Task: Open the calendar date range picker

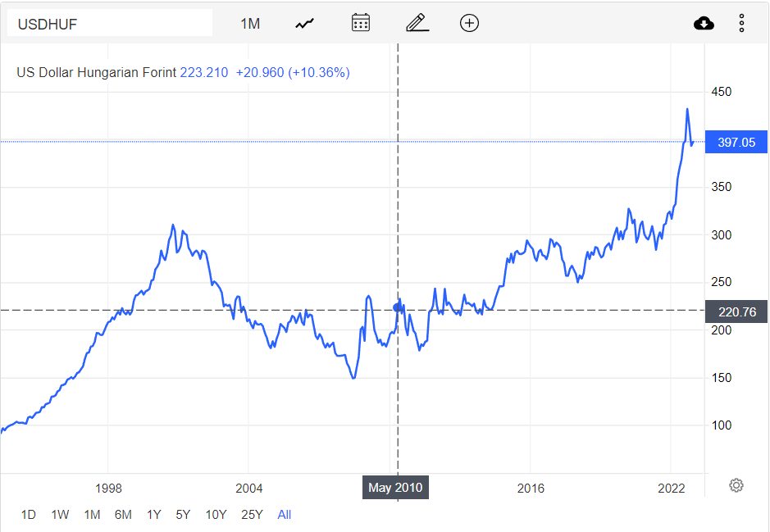Action: point(361,23)
